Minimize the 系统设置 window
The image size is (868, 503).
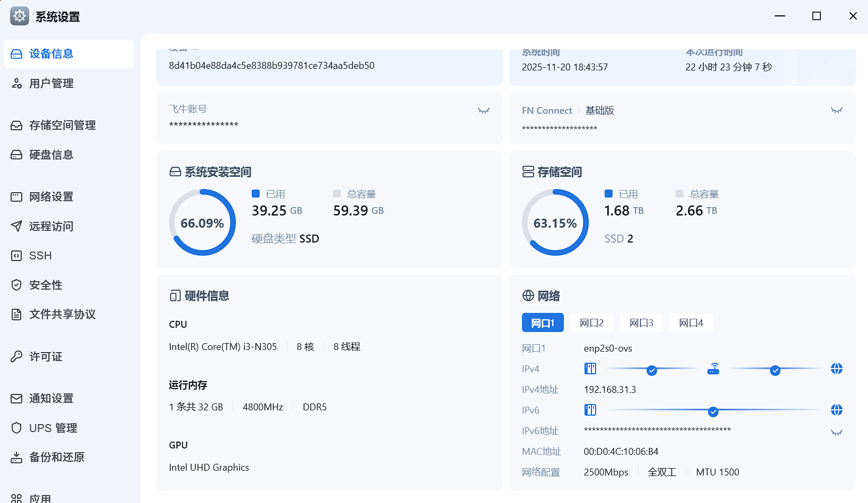pyautogui.click(x=780, y=16)
